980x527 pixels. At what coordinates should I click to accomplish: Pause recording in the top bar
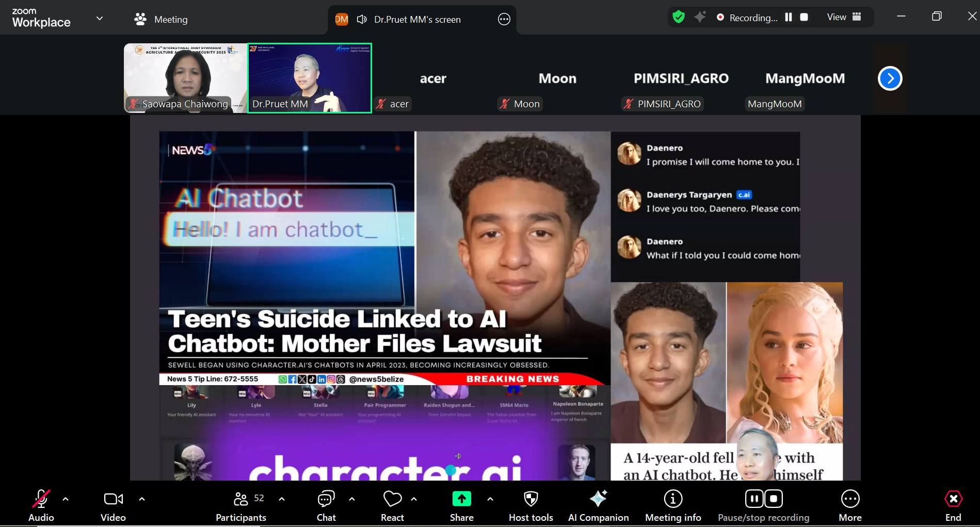click(789, 17)
